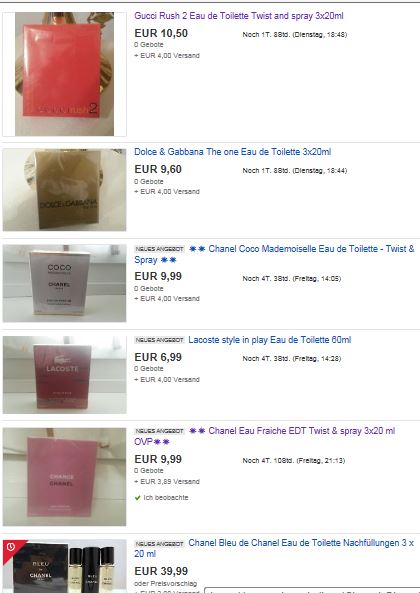The width and height of the screenshot is (420, 593).
Task: Open Chanel Coco Mademoiselle Eau de Toilette listing
Action: pyautogui.click(x=274, y=255)
